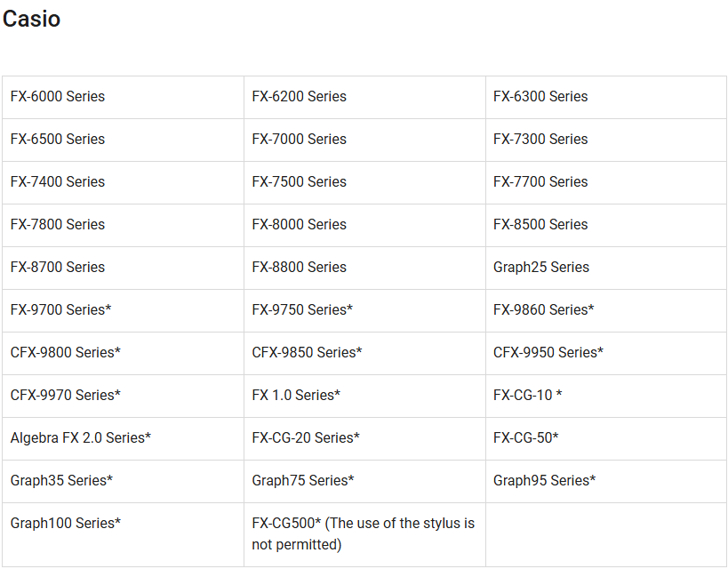Image resolution: width=728 pixels, height=569 pixels.
Task: Click the Algebra FX 2.0 Series* text
Action: click(x=81, y=438)
